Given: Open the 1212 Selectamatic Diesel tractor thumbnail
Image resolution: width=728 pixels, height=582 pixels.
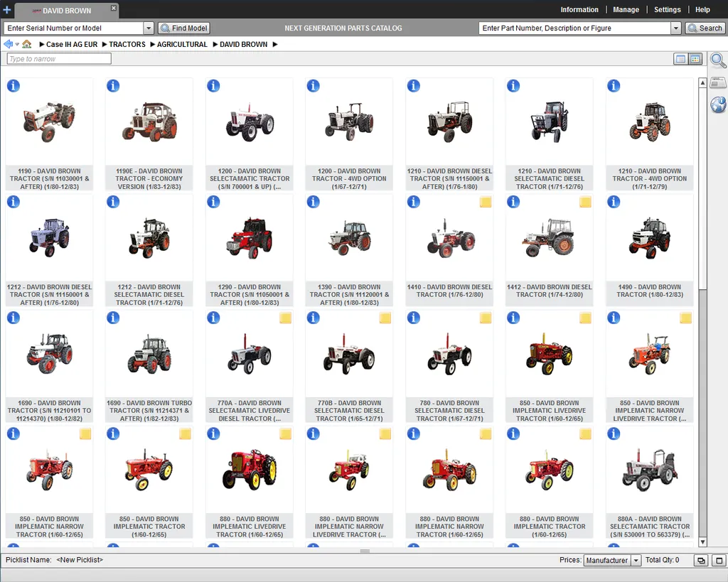Looking at the screenshot, I should [x=149, y=238].
